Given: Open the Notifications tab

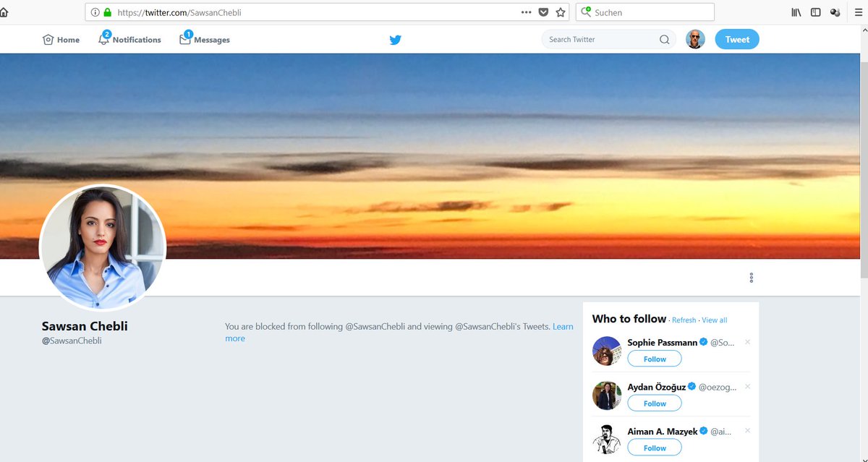Looking at the screenshot, I should click(129, 39).
